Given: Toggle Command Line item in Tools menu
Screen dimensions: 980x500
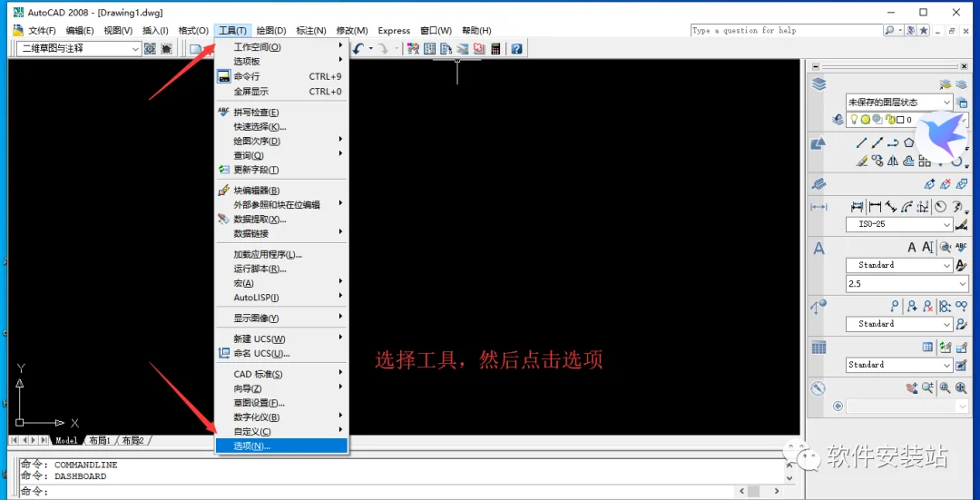Looking at the screenshot, I should [x=281, y=77].
